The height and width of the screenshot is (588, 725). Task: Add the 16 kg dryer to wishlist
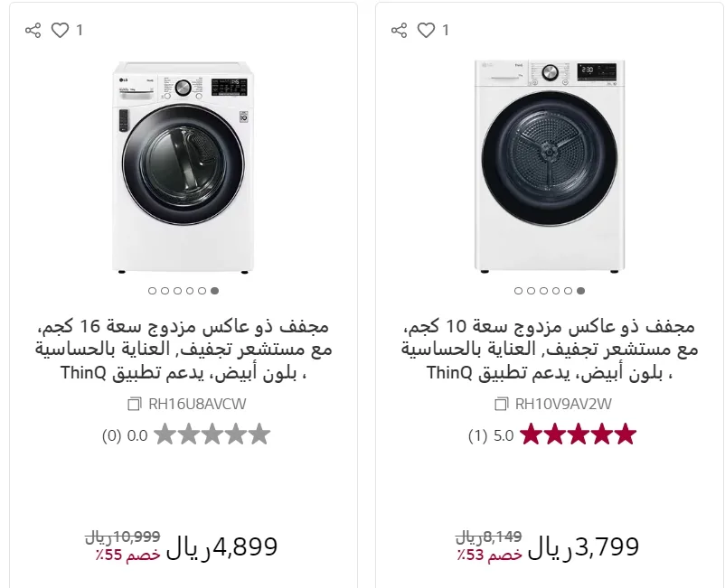point(60,31)
